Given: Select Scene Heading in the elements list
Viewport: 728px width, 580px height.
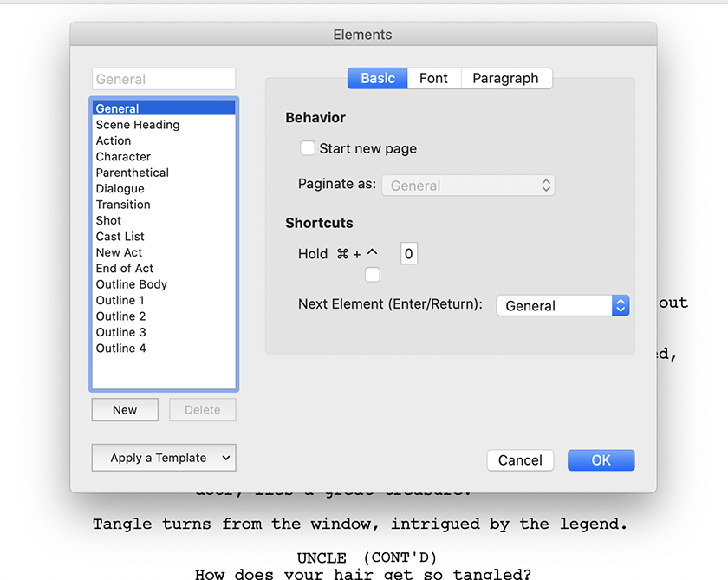Looking at the screenshot, I should tap(138, 125).
